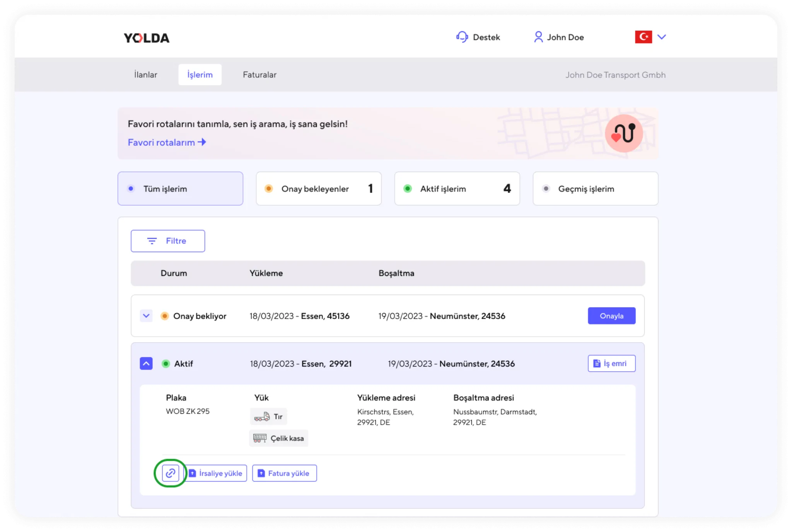Select the Aktif işlerim filter card
The height and width of the screenshot is (532, 792).
tap(457, 189)
